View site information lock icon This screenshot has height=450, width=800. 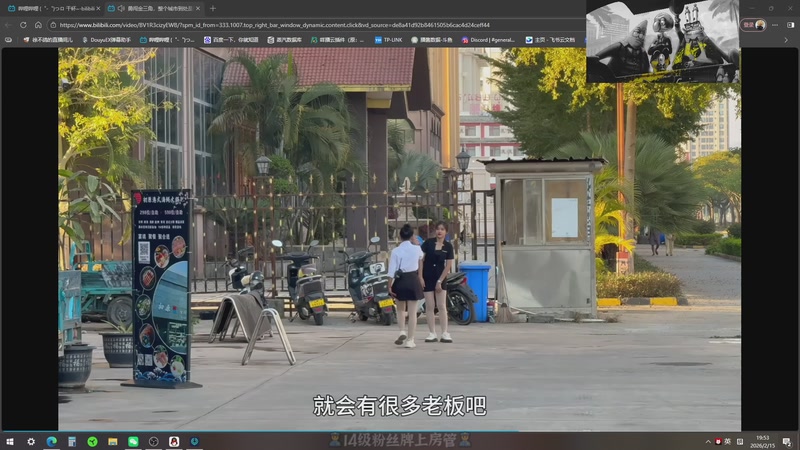click(53, 24)
